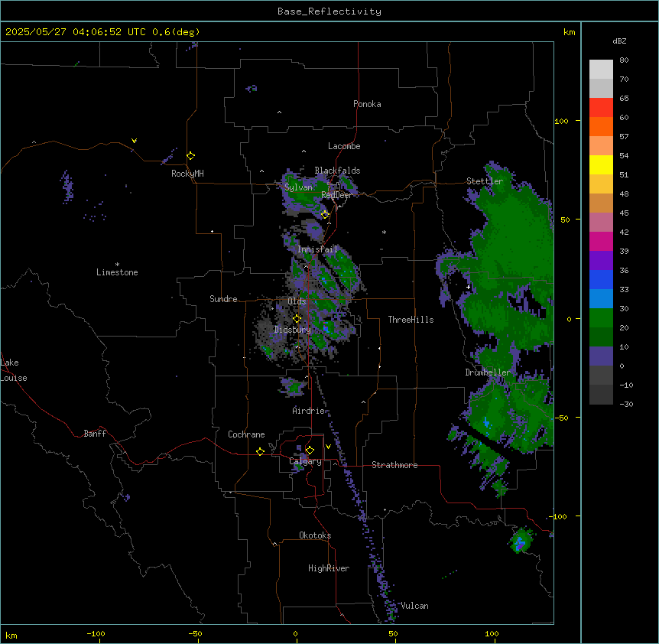Click the asterisk marker above Limestone
The width and height of the screenshot is (659, 644).
click(117, 265)
